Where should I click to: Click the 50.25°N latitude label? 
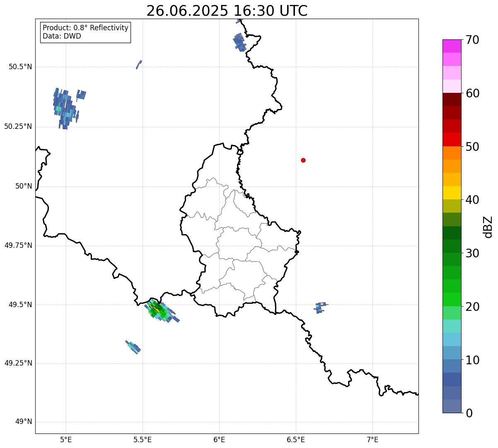(18, 126)
